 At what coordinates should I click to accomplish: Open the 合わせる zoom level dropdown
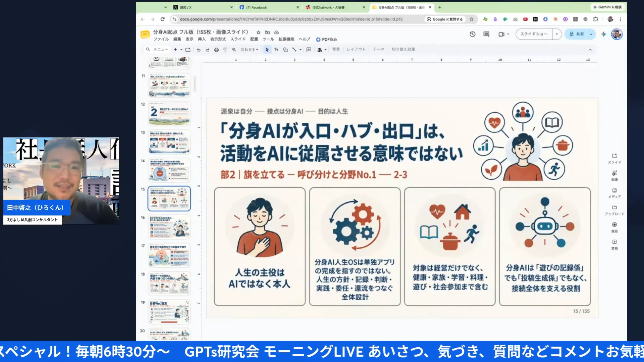tap(249, 50)
